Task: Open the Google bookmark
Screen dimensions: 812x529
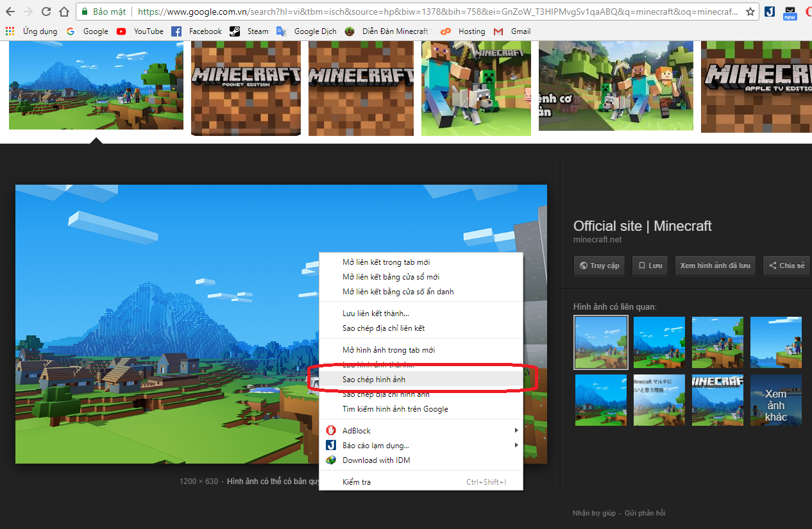Action: 87,31
